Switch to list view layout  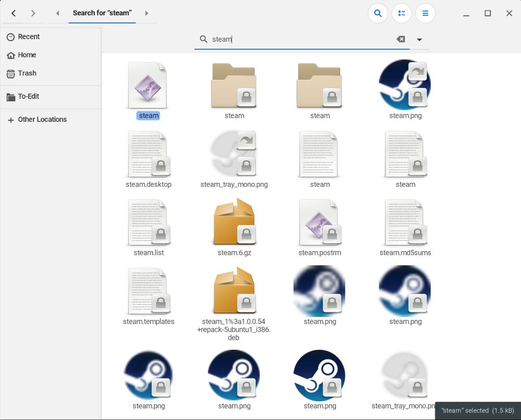pos(402,13)
